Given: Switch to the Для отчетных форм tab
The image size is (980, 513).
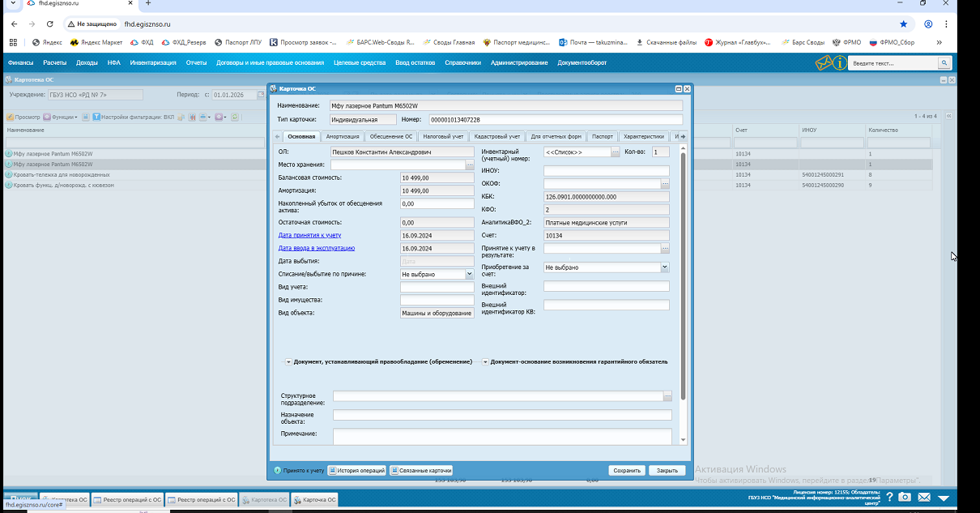Looking at the screenshot, I should [556, 136].
